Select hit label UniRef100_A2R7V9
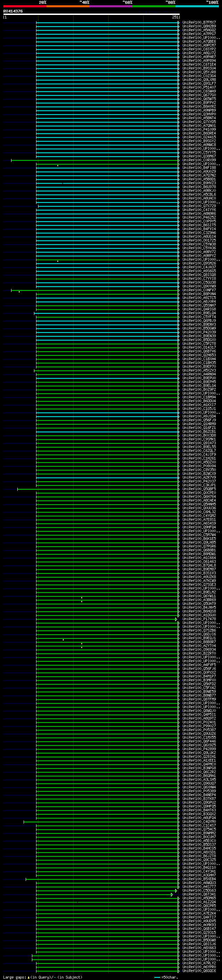The width and height of the screenshot is (222, 980). pos(199,477)
